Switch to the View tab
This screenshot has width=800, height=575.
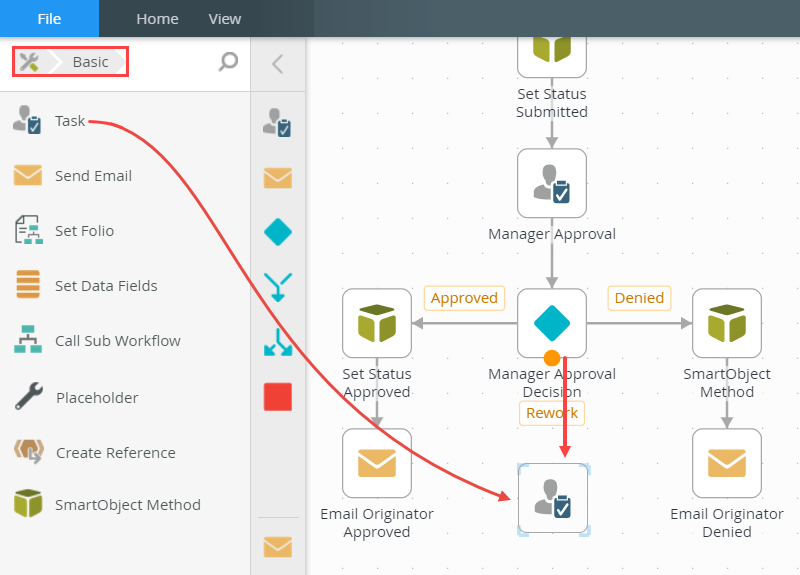coord(224,19)
